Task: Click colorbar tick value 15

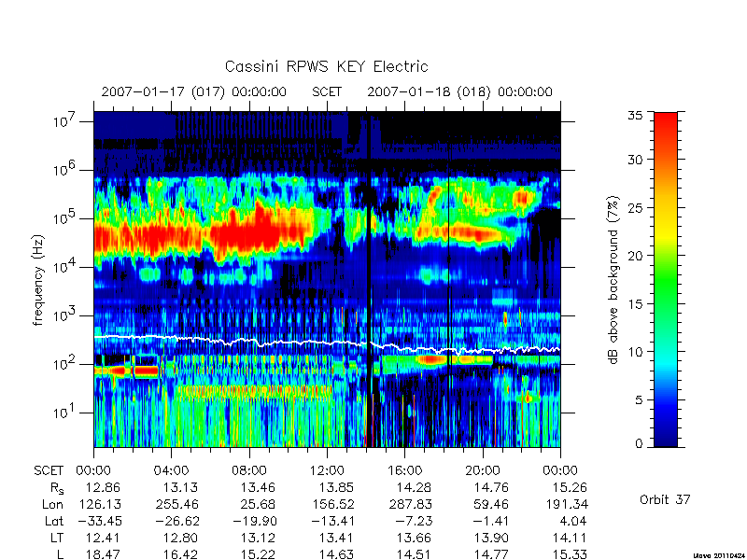Action: point(636,303)
